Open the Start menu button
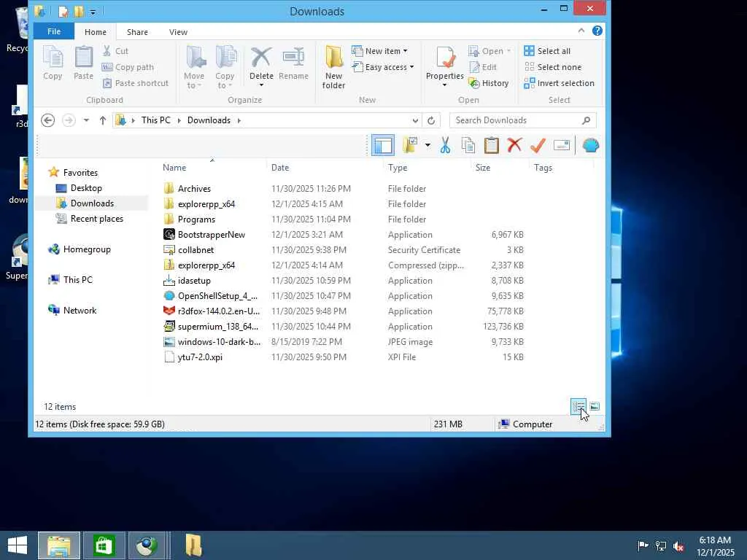This screenshot has height=560, width=747. tap(18, 545)
